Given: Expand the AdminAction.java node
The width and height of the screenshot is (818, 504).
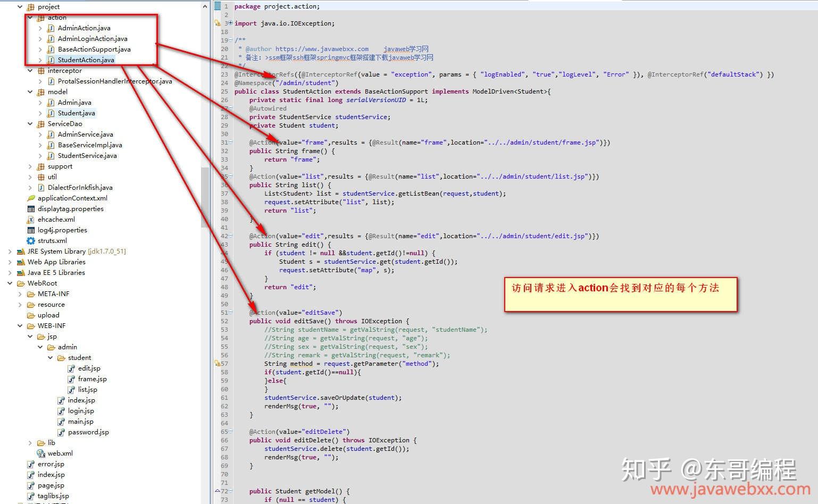Looking at the screenshot, I should click(40, 28).
